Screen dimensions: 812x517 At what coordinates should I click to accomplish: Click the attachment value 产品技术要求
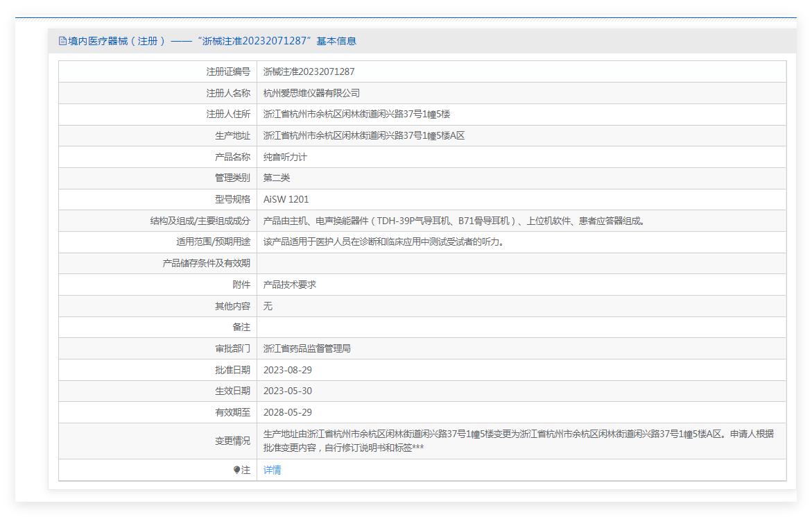coord(289,285)
